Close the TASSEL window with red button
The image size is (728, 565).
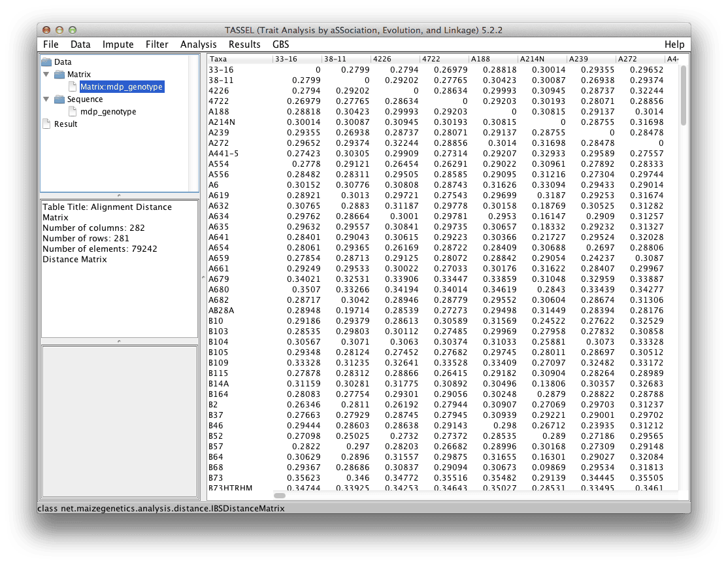click(x=46, y=30)
